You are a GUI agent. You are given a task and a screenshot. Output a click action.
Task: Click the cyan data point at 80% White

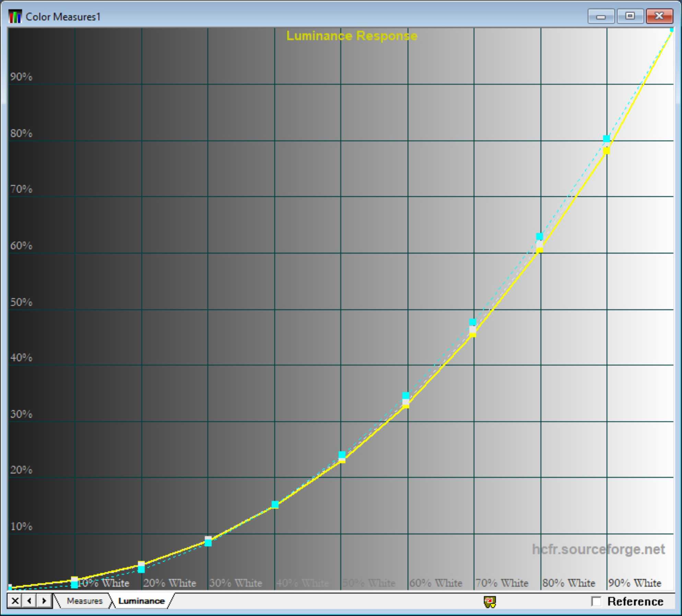click(539, 237)
